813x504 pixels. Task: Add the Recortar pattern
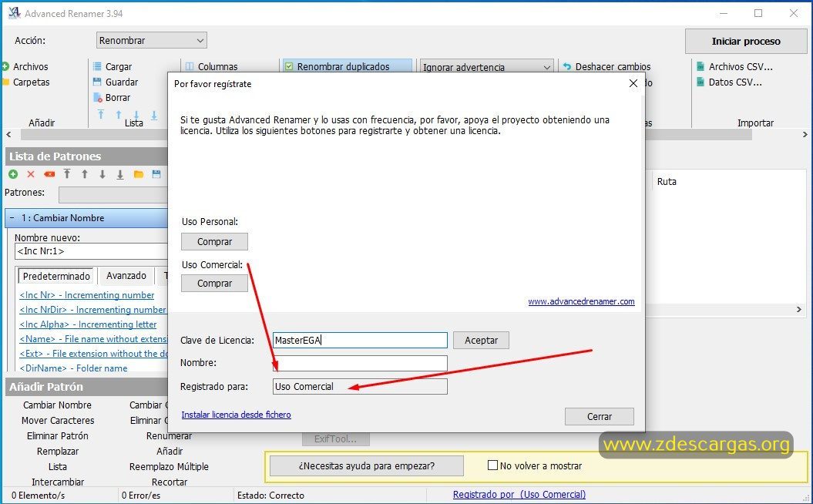tap(169, 482)
